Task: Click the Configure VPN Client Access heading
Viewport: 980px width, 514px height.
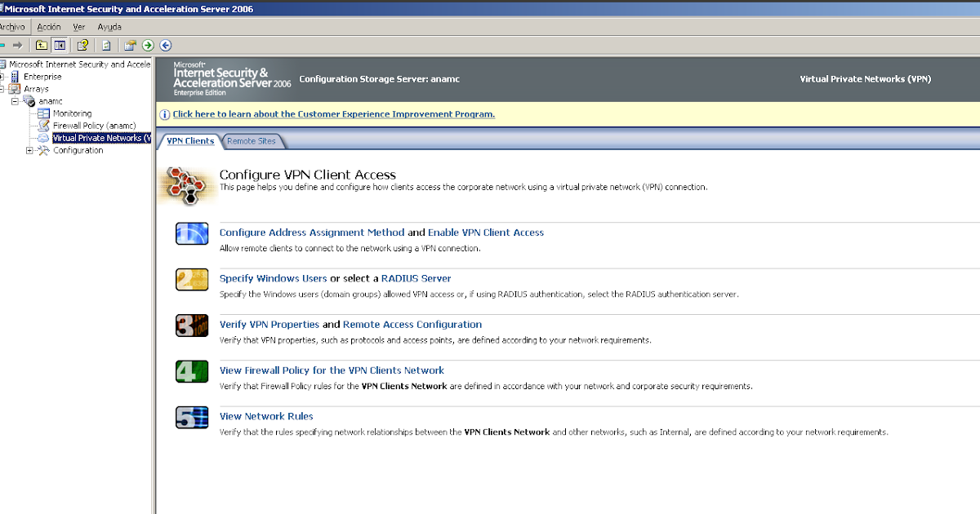Action: tap(308, 175)
